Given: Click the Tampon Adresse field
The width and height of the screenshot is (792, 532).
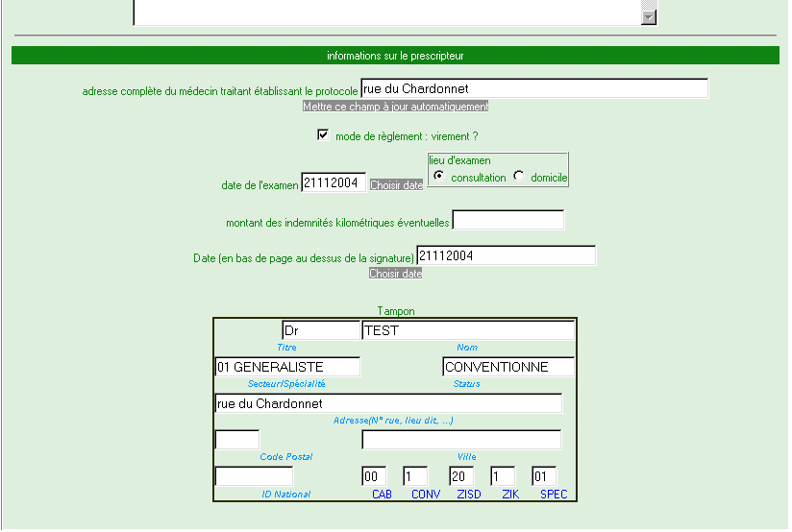Looking at the screenshot, I should (x=388, y=403).
